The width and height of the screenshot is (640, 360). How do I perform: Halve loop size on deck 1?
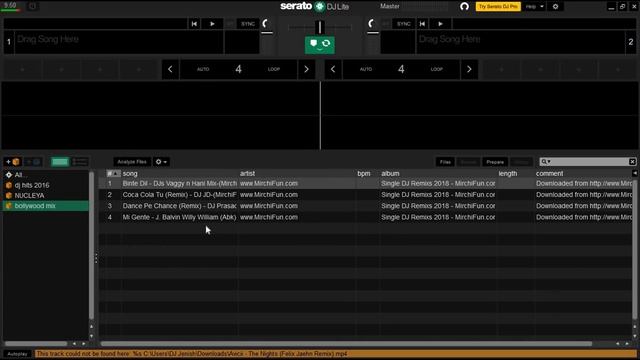click(170, 69)
